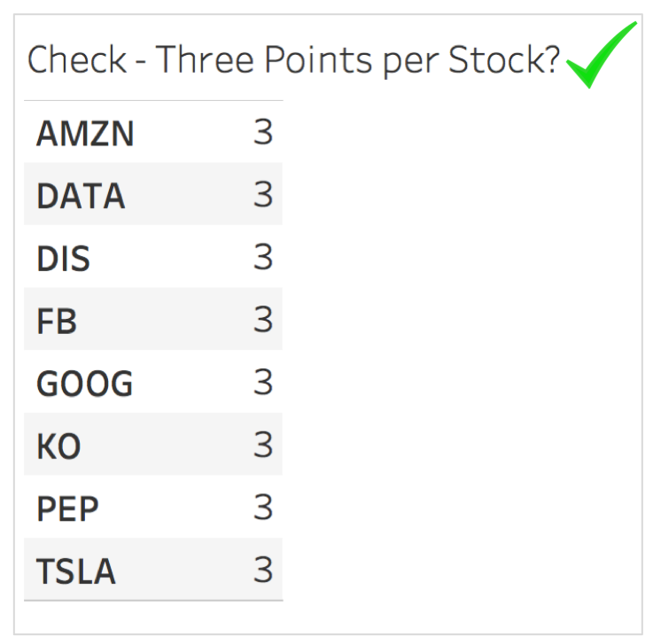Click the value 3 for AMZN
The image size is (653, 644).
(x=263, y=132)
